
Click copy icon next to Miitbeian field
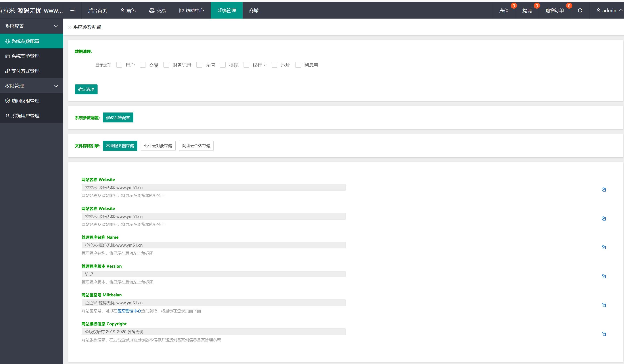(603, 305)
